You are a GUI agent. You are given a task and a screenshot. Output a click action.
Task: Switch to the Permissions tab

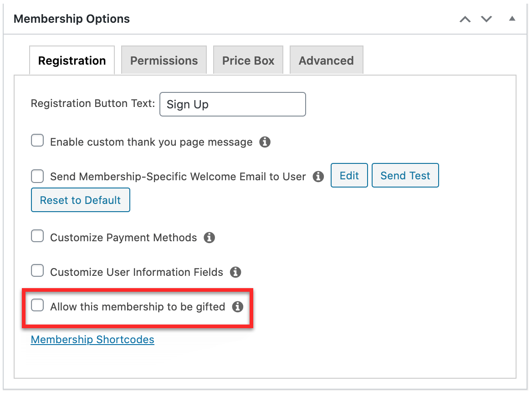pos(164,61)
